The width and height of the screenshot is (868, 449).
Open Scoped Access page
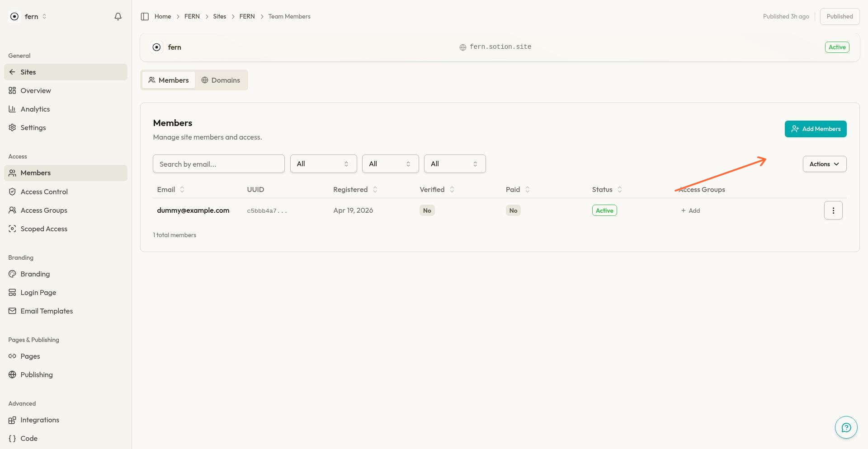click(x=66, y=229)
